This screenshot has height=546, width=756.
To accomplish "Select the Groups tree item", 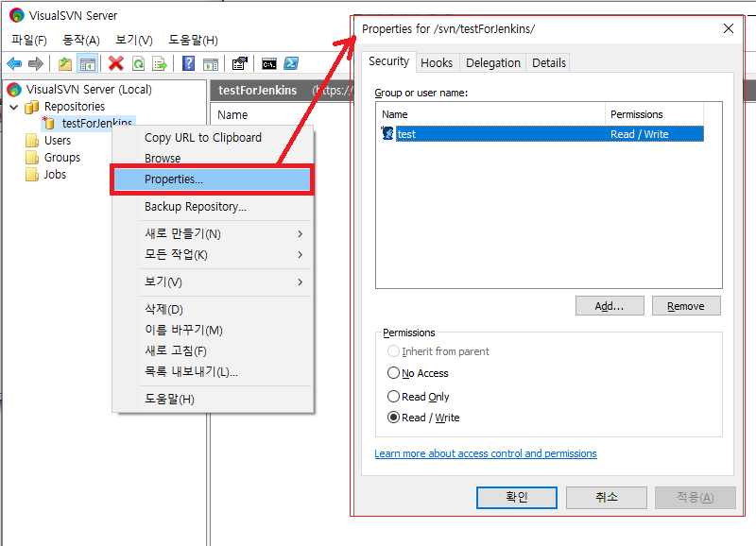I will (x=62, y=158).
